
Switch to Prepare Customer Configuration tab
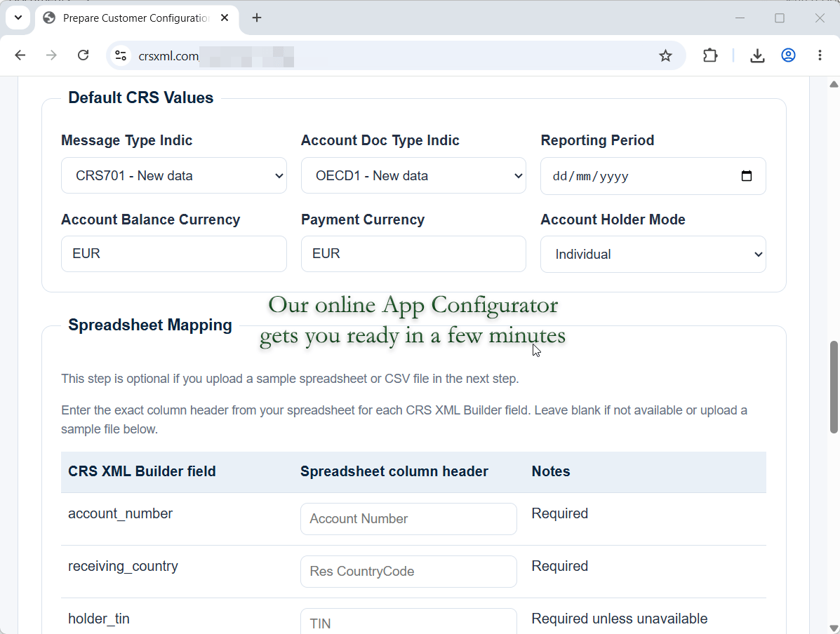135,18
